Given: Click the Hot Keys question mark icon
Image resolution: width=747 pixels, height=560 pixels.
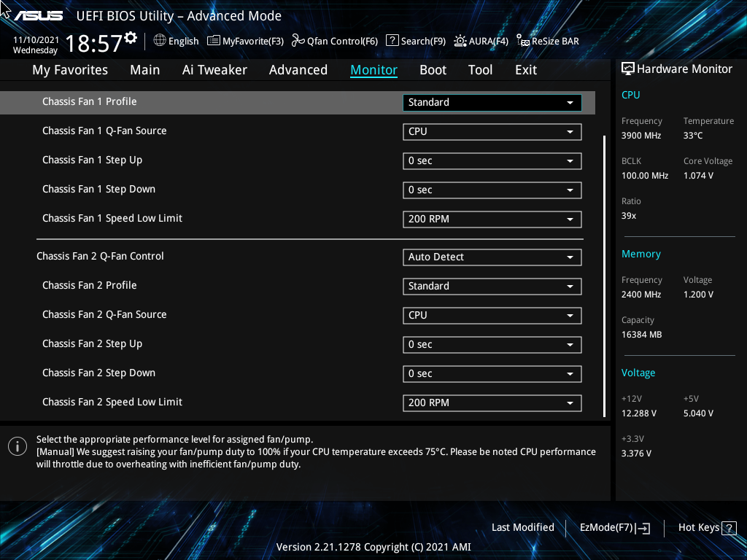Looking at the screenshot, I should pyautogui.click(x=729, y=528).
